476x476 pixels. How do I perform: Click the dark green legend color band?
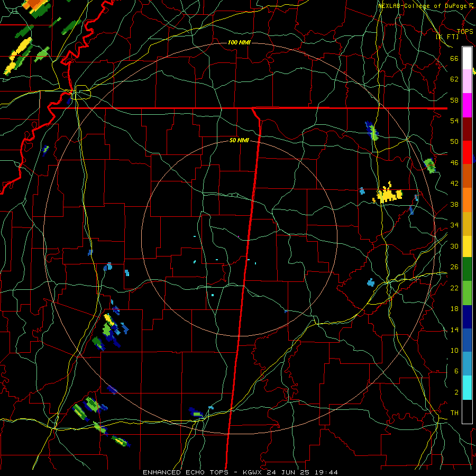[x=467, y=269]
